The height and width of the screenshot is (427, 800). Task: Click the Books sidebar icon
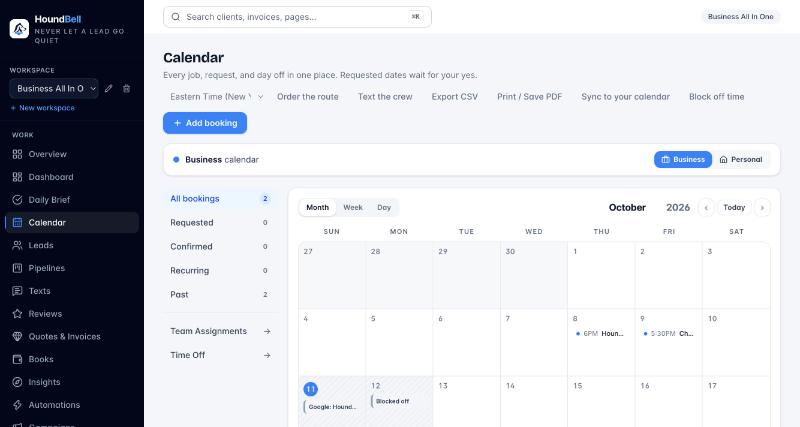pos(17,359)
